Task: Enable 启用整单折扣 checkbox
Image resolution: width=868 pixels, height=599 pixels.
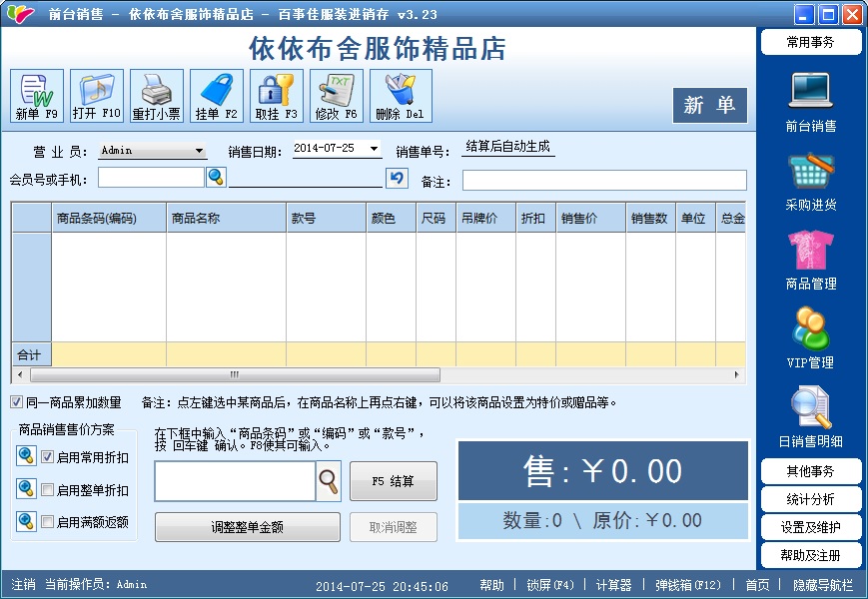Action: coord(48,489)
